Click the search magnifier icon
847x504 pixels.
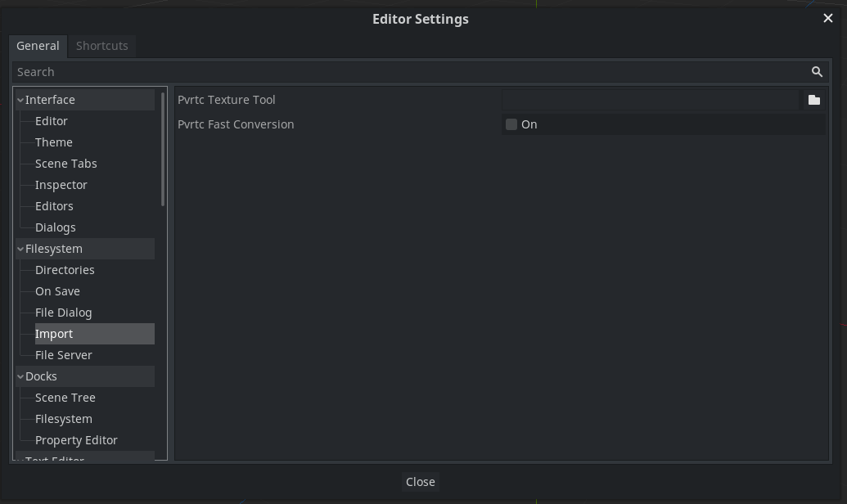[x=816, y=71]
